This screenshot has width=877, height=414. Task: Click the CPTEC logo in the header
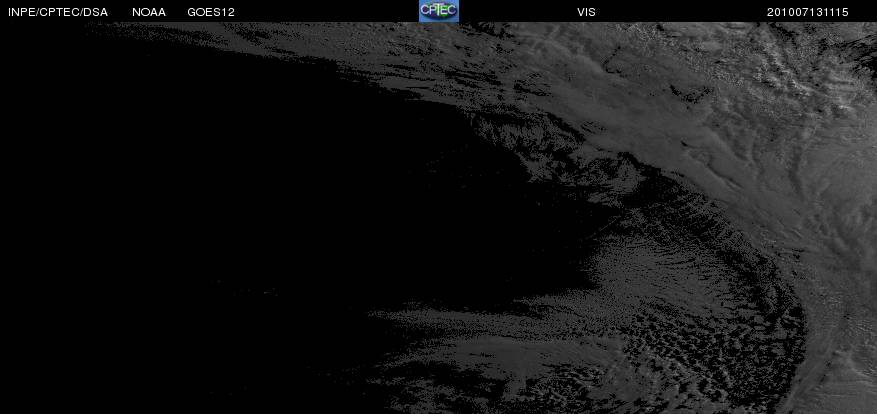tap(439, 11)
